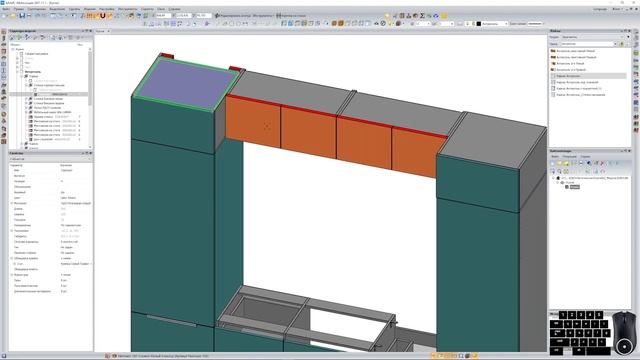Close the Кухня tab with its X

click(108, 31)
